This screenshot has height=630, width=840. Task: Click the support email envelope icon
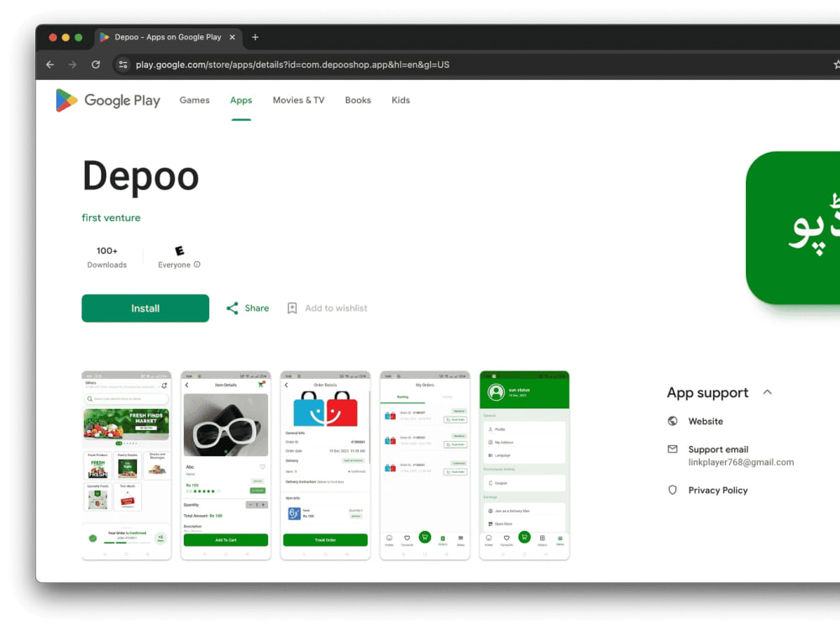(x=672, y=449)
